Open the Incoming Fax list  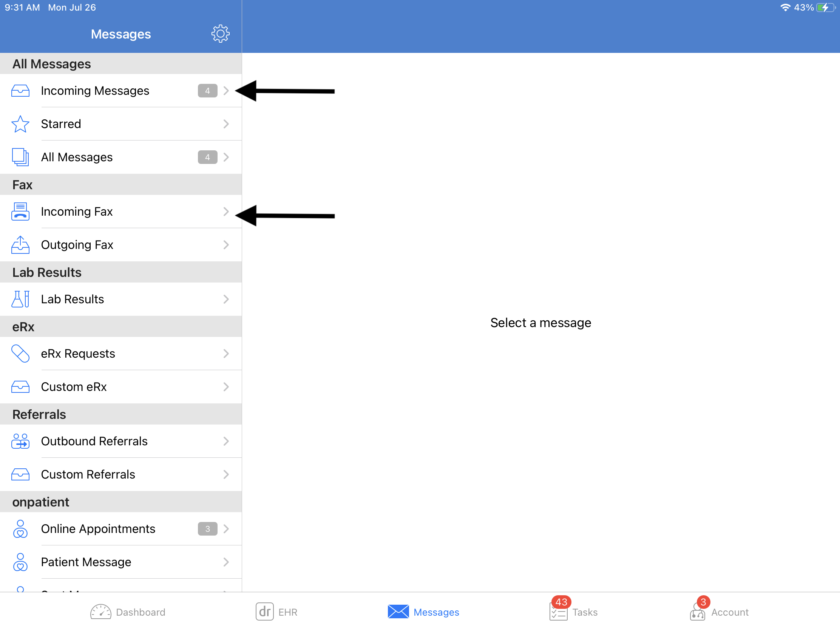click(x=121, y=212)
